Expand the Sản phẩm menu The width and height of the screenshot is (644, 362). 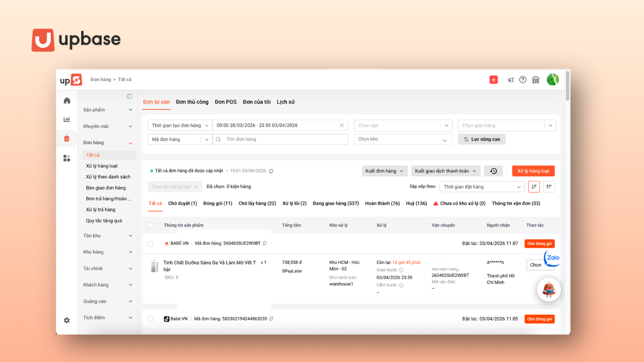click(x=108, y=110)
